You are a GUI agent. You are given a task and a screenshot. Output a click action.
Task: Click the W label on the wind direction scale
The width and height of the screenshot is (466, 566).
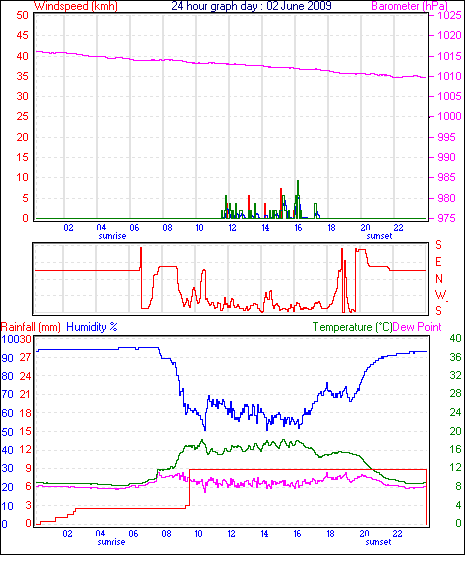(x=440, y=295)
